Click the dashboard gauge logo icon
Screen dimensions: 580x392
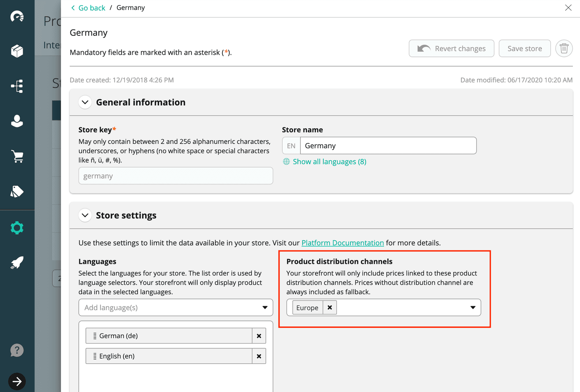pyautogui.click(x=17, y=16)
